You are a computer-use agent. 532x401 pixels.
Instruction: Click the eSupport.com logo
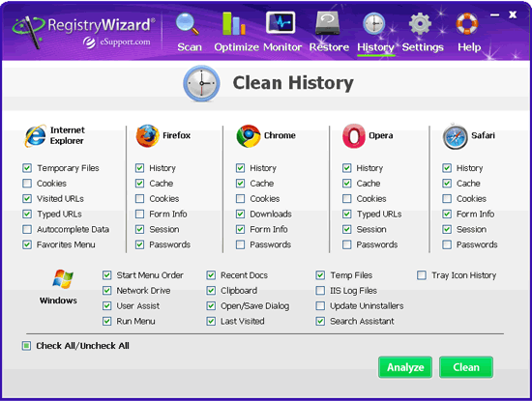117,43
